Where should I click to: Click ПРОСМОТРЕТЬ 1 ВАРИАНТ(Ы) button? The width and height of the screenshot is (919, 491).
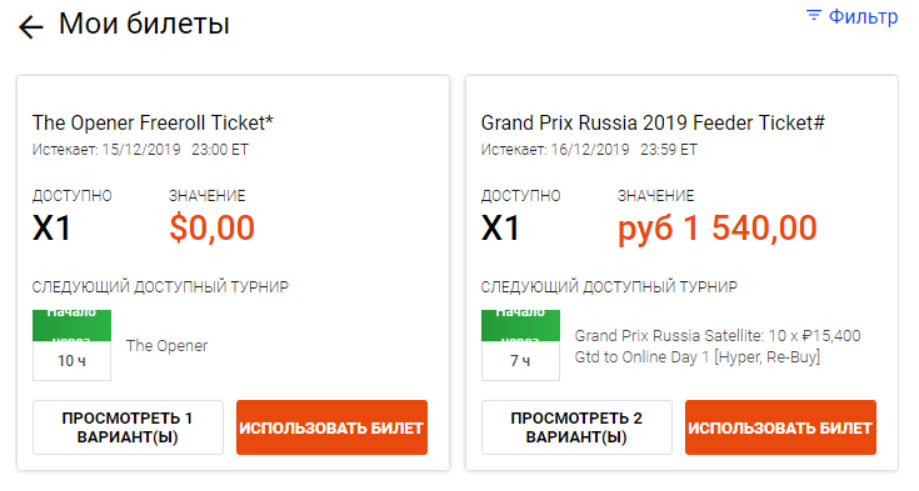coord(128,427)
